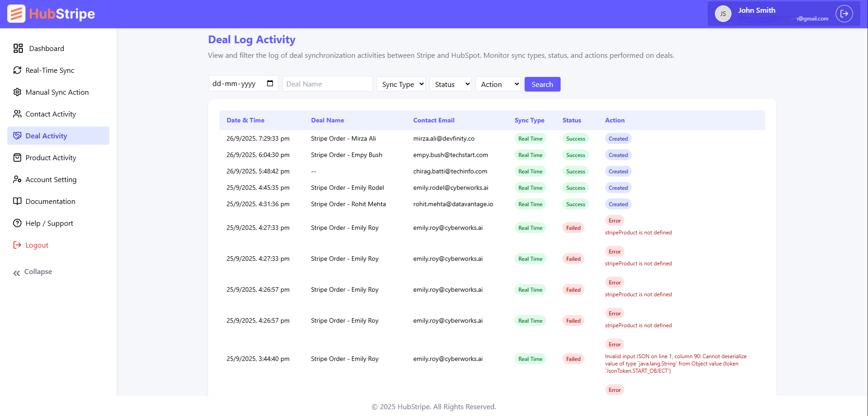Open the Sync Type dropdown

click(x=401, y=84)
